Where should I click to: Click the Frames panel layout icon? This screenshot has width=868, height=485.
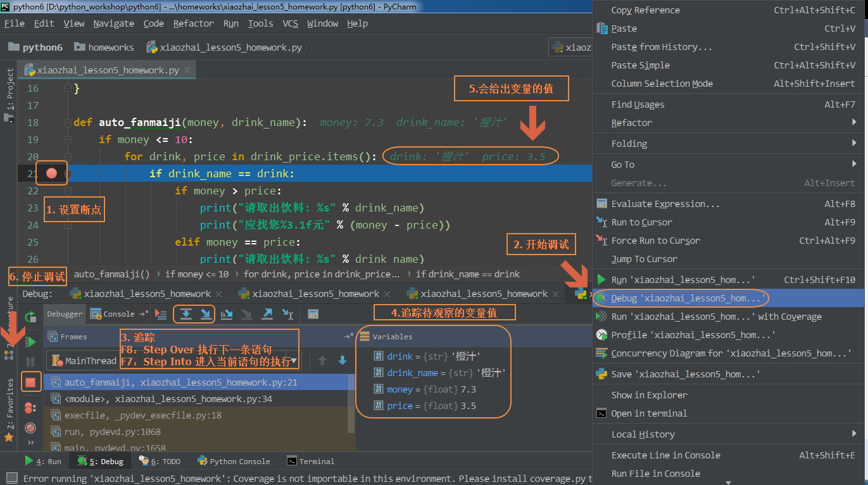(x=348, y=337)
